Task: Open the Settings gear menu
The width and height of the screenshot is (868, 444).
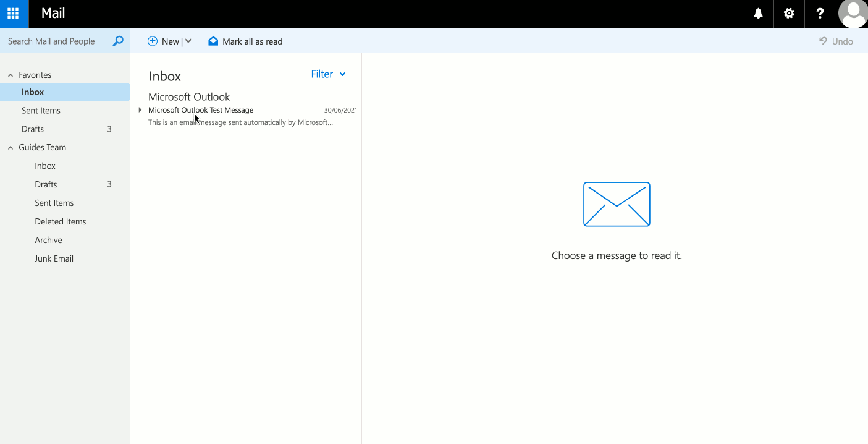Action: coord(788,14)
